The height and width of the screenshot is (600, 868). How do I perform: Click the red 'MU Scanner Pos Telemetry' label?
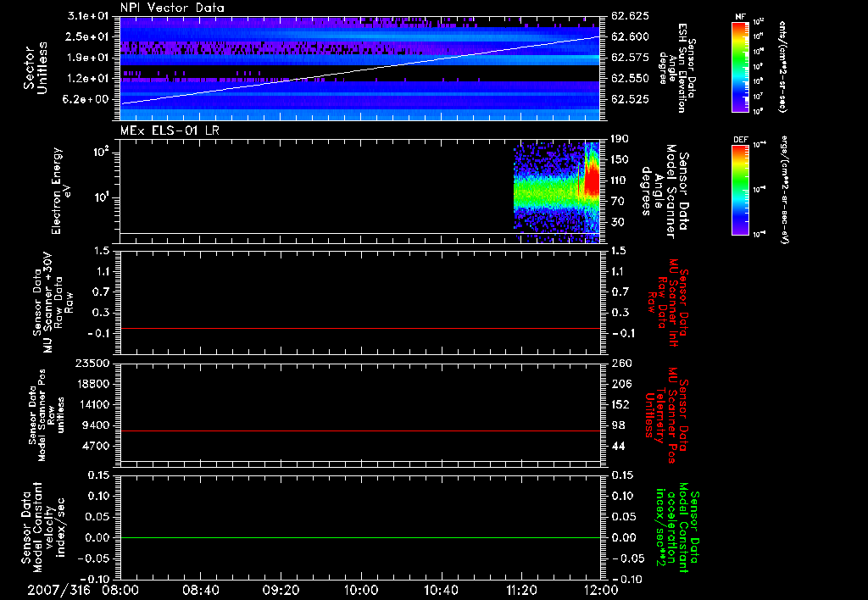[666, 415]
